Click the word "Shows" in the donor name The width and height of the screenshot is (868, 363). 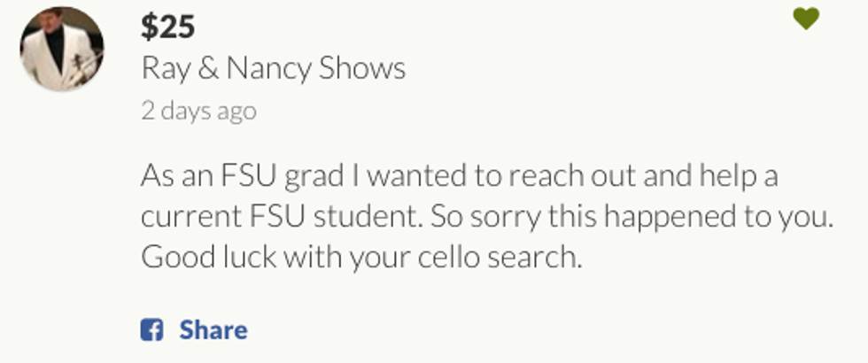pyautogui.click(x=364, y=68)
